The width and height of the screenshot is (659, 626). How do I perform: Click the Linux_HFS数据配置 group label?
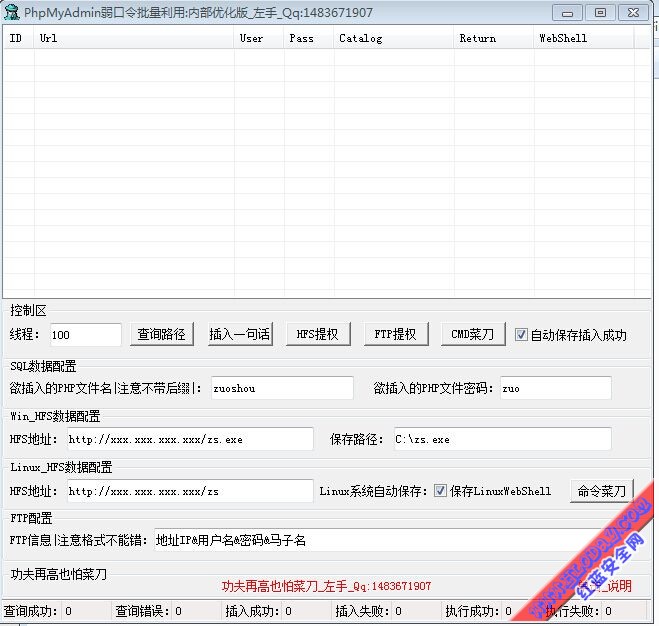[61, 467]
